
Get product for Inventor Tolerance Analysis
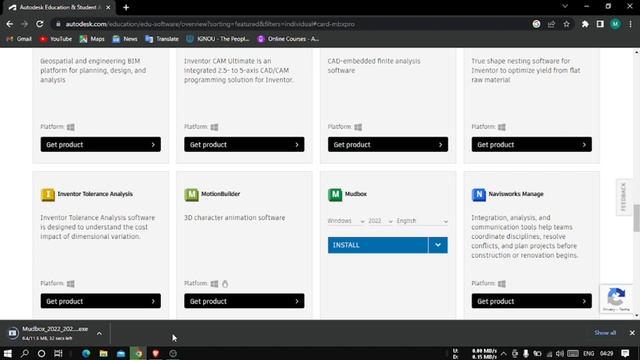tap(100, 301)
